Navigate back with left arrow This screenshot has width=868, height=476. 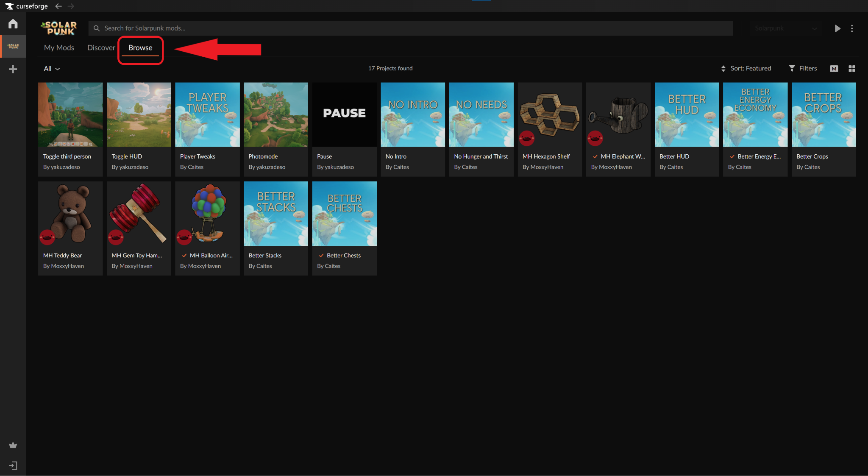coord(58,6)
